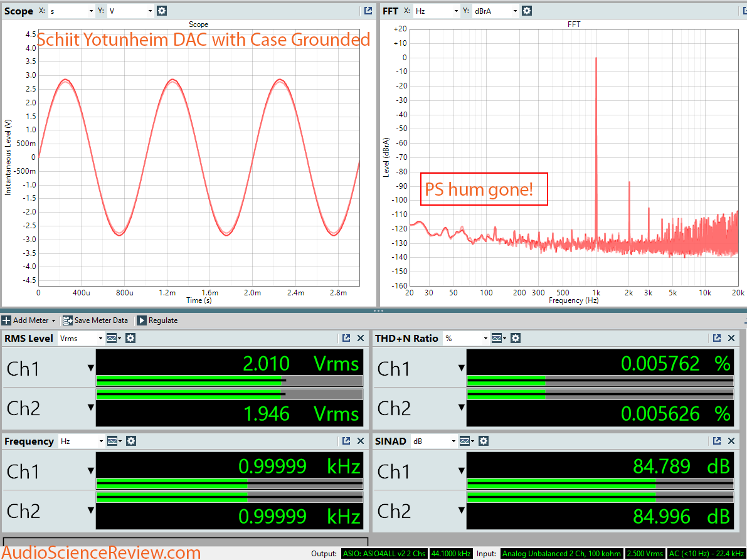Screen dimensions: 747x560
Task: Click the 2.500 Vrms input range status
Action: 645,553
